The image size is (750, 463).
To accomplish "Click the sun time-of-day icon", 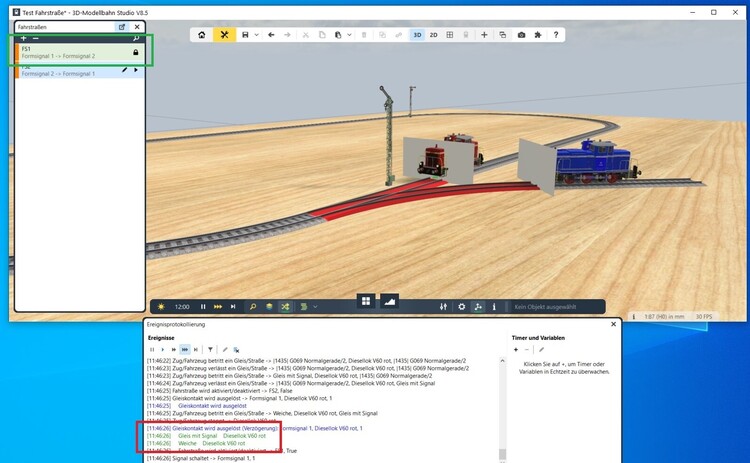I will pyautogui.click(x=161, y=307).
